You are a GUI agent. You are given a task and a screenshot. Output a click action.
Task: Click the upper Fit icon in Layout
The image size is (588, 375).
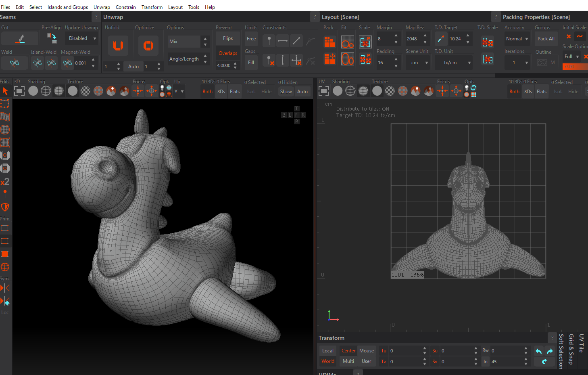pyautogui.click(x=347, y=42)
